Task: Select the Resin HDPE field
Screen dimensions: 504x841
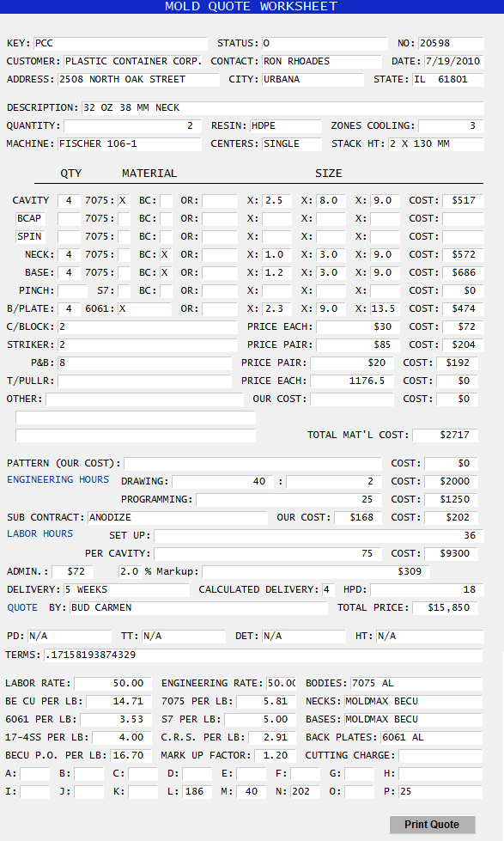Action: (285, 125)
